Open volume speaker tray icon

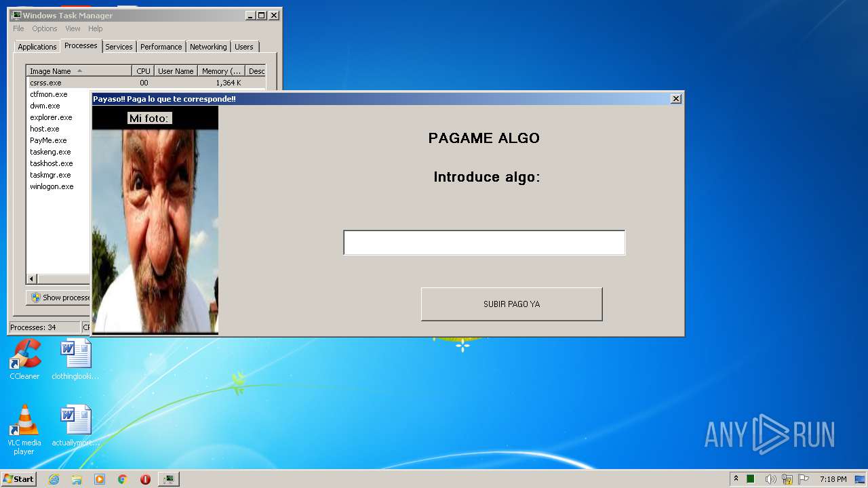[x=770, y=479]
